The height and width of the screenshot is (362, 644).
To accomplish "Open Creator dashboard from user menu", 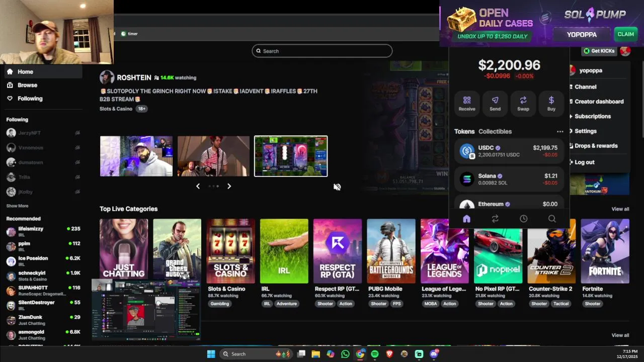I will [x=599, y=102].
